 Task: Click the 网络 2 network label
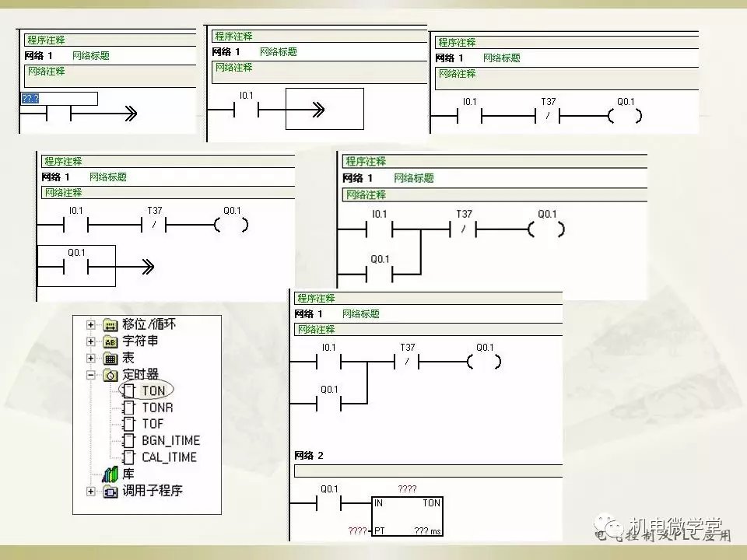point(309,455)
